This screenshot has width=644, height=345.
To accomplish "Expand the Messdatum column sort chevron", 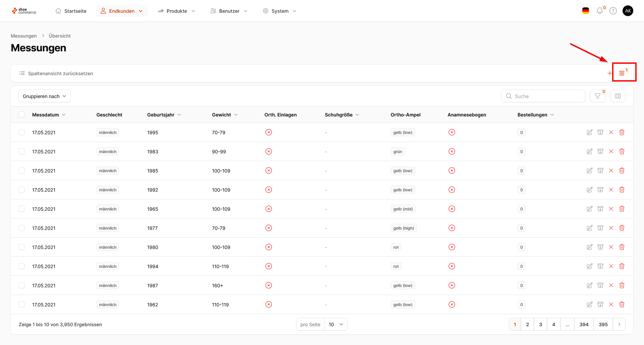I will click(64, 115).
